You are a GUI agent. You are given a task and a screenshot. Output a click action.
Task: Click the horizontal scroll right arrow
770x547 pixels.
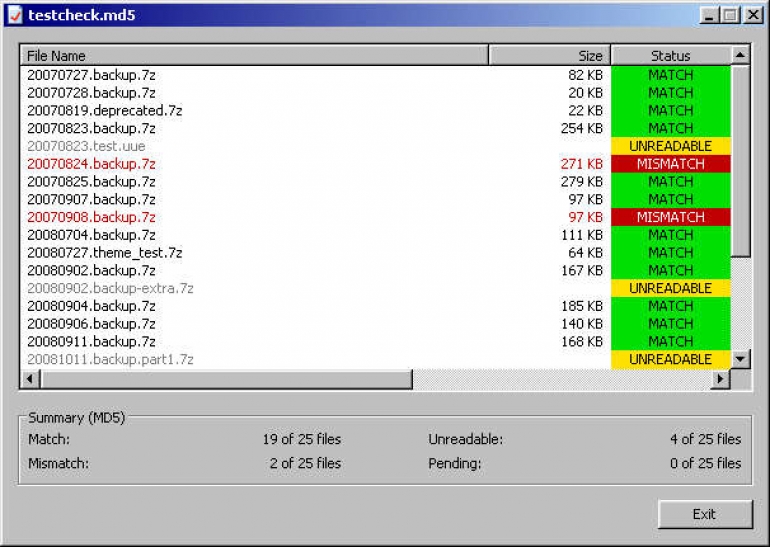click(x=720, y=380)
